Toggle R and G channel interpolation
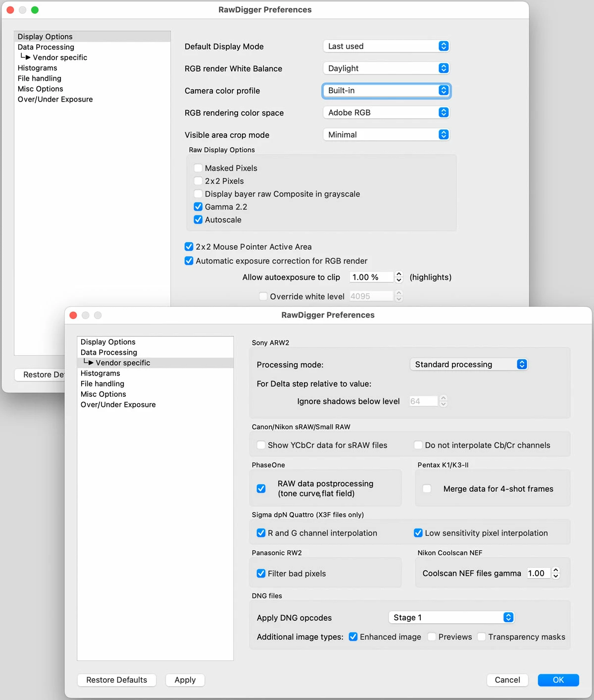This screenshot has width=594, height=700. (261, 533)
